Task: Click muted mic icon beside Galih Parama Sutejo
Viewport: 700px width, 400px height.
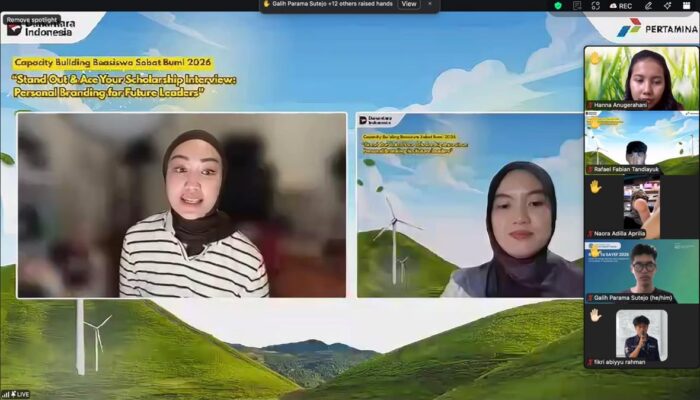Action: [590, 298]
